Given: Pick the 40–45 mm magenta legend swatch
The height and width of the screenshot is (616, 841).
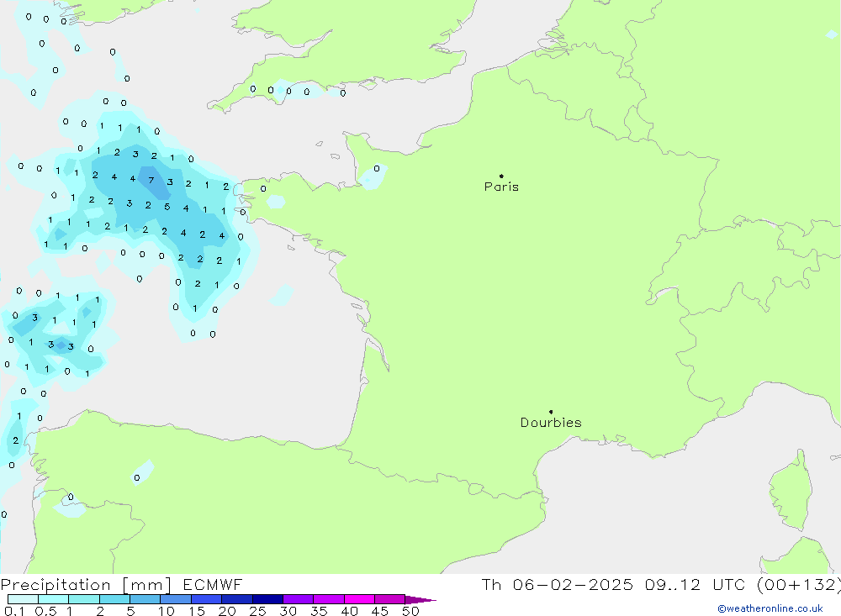Looking at the screenshot, I should pyautogui.click(x=359, y=599).
